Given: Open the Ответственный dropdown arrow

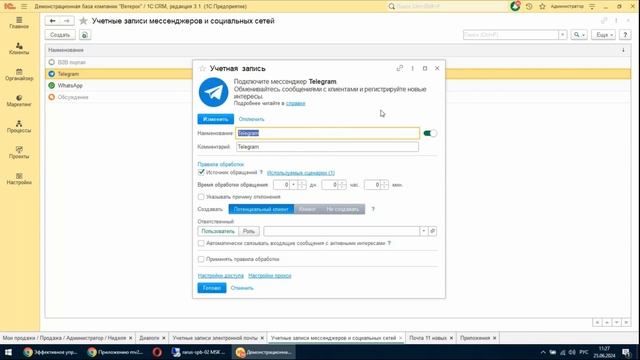Looking at the screenshot, I should point(424,231).
